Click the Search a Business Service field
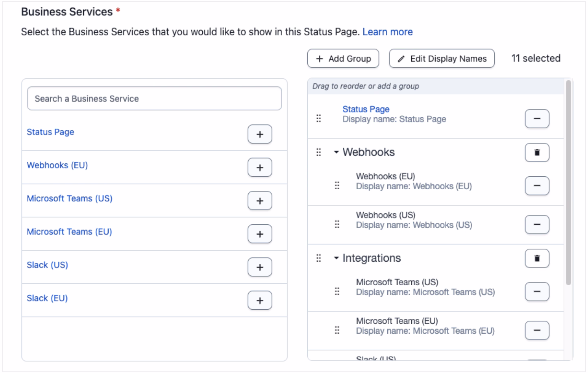Screen dimensions: 588x373 (x=154, y=99)
